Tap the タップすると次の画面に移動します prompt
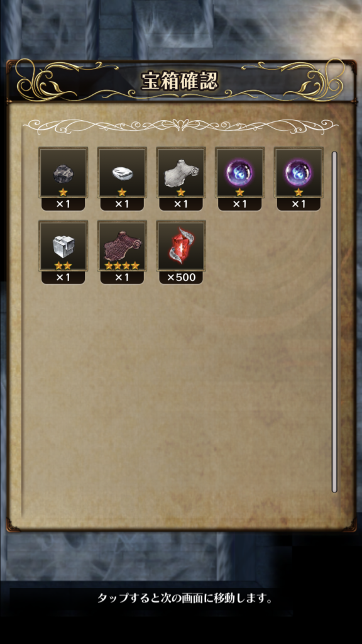This screenshot has height=644, width=362. coord(185,599)
